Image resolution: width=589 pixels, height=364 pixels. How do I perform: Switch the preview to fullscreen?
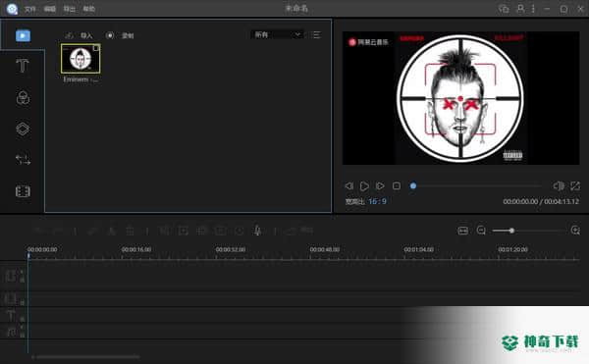point(575,185)
